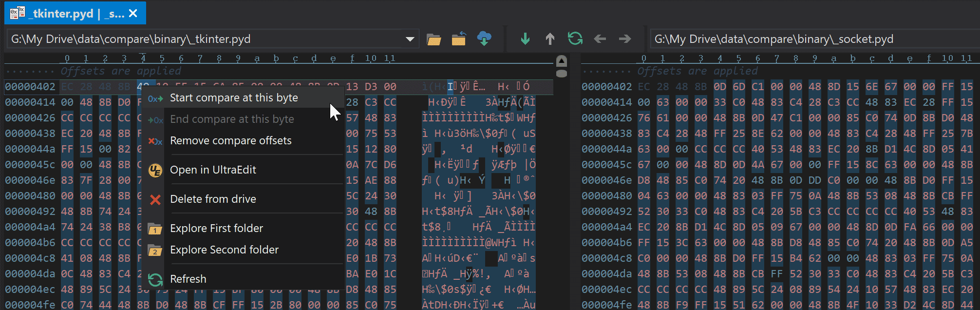Click offset 000004fe in left pane

(30, 305)
